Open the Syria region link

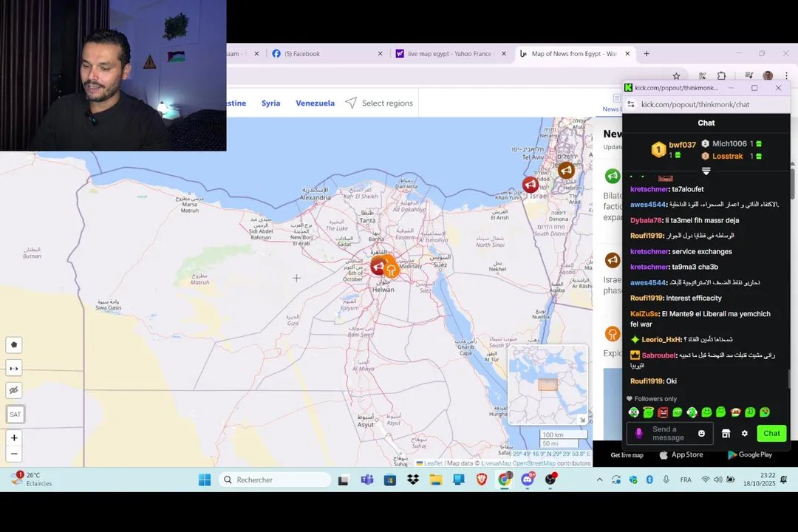[270, 103]
